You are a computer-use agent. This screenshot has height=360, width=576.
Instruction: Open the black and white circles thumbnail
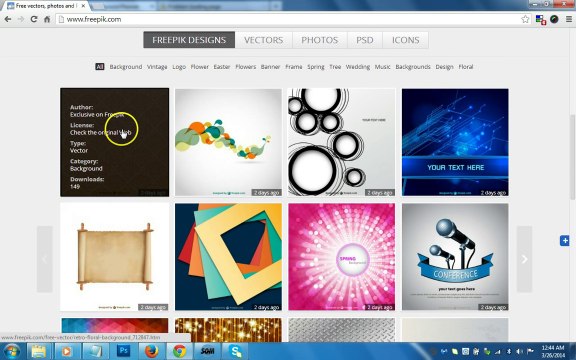coord(342,142)
